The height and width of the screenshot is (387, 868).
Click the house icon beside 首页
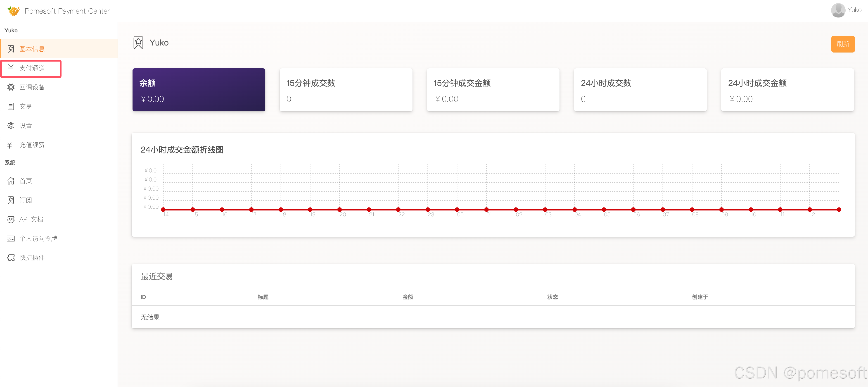(x=11, y=181)
